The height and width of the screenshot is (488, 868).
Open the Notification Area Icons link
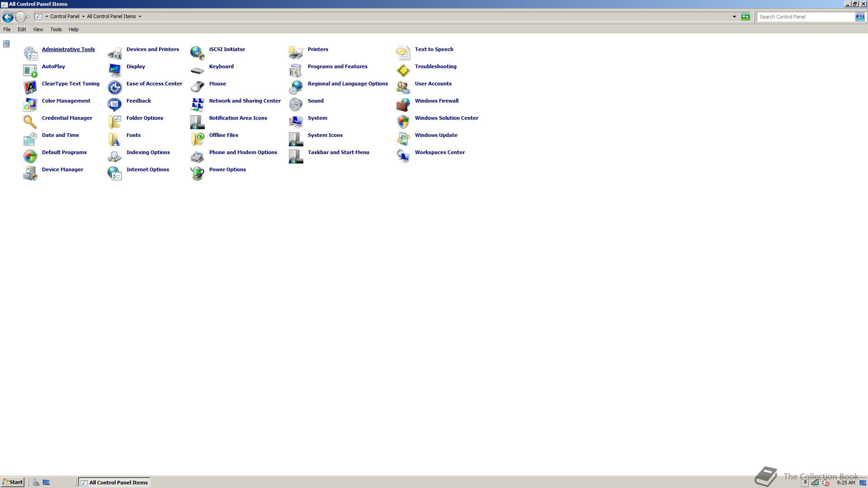coord(238,118)
